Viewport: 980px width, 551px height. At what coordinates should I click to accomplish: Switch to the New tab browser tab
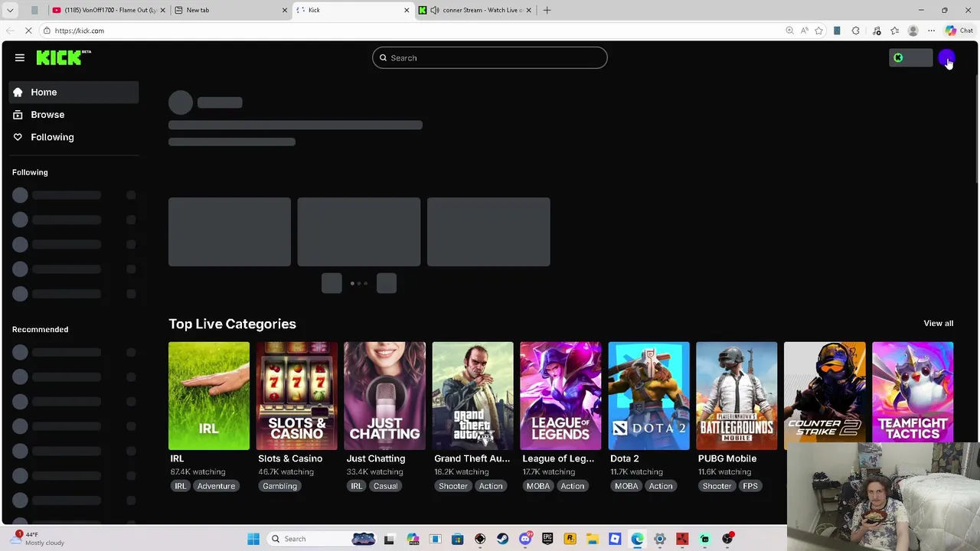click(230, 10)
